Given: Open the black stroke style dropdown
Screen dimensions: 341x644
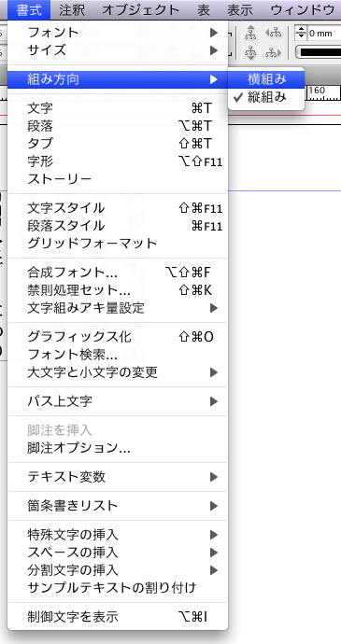Looking at the screenshot, I should point(318,52).
